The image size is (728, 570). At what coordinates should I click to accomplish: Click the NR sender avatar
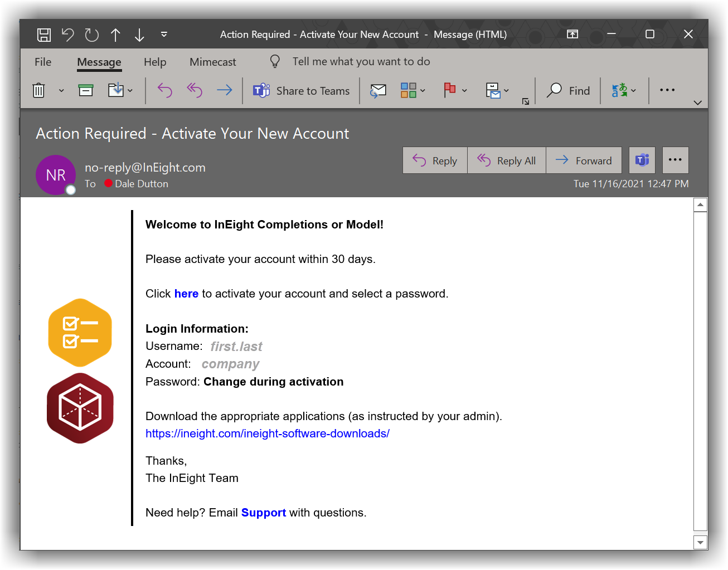pyautogui.click(x=56, y=175)
